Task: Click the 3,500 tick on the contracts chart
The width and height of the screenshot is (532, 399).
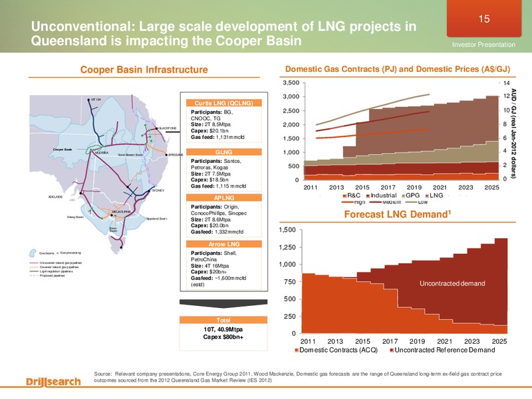Action: coord(291,82)
